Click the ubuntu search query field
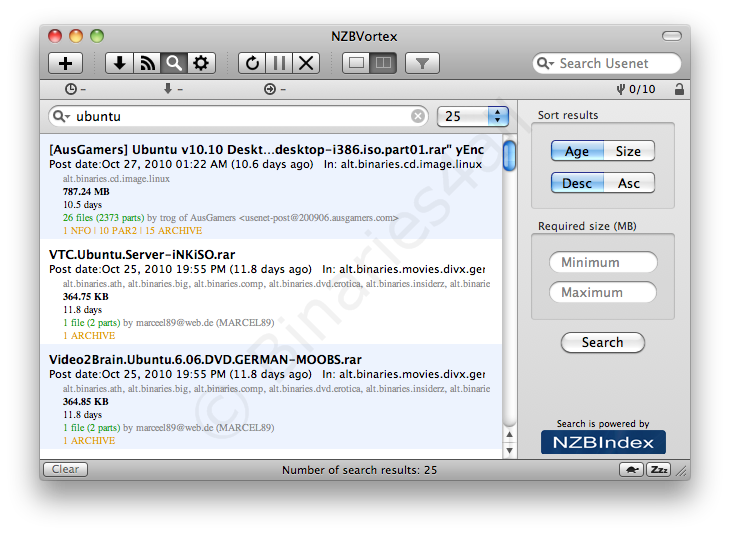Screen dimensions: 730x535 (238, 116)
